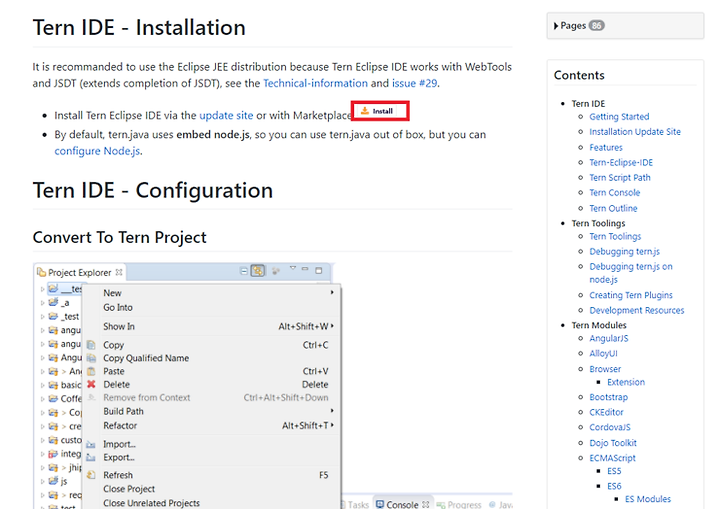The image size is (720, 509).
Task: Expand the basic project tree node
Action: point(42,385)
